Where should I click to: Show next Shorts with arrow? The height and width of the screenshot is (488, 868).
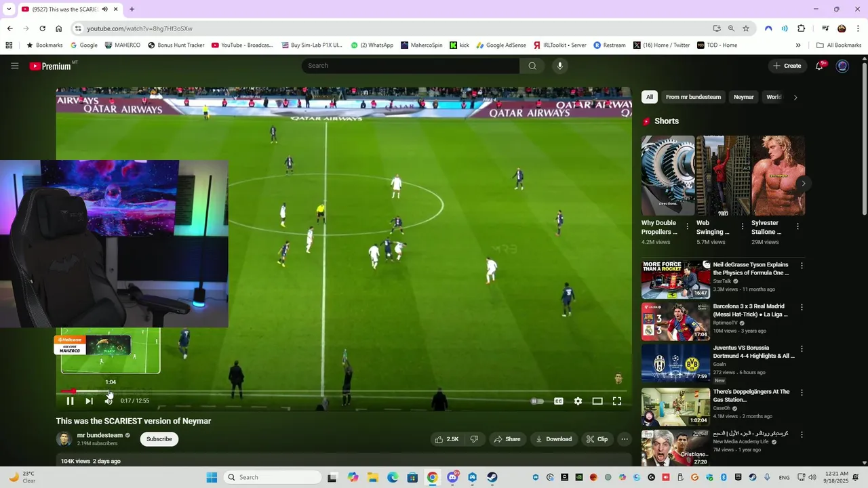(x=804, y=184)
